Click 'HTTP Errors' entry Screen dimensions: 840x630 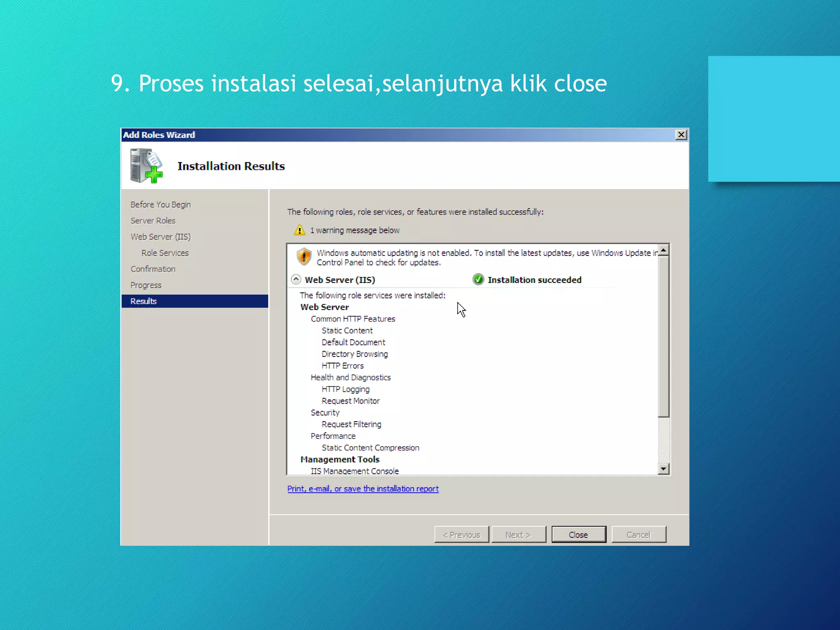[342, 365]
